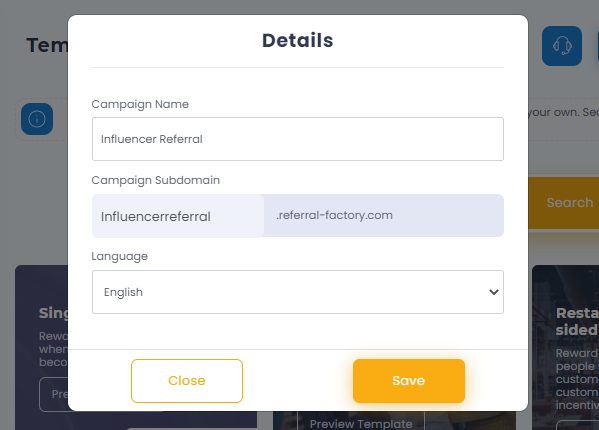This screenshot has width=599, height=430.
Task: Click the Campaign Subdomain label
Action: point(155,180)
